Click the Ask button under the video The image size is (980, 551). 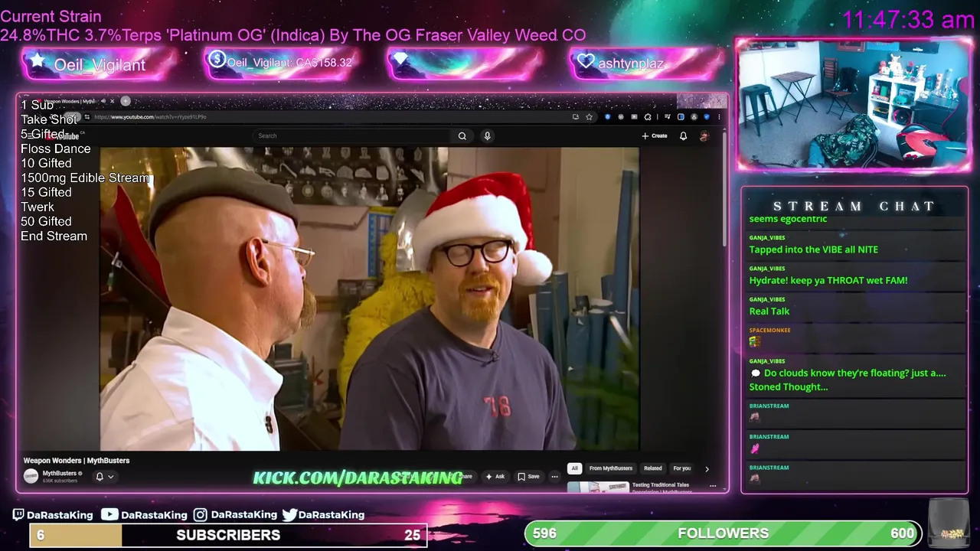(495, 476)
